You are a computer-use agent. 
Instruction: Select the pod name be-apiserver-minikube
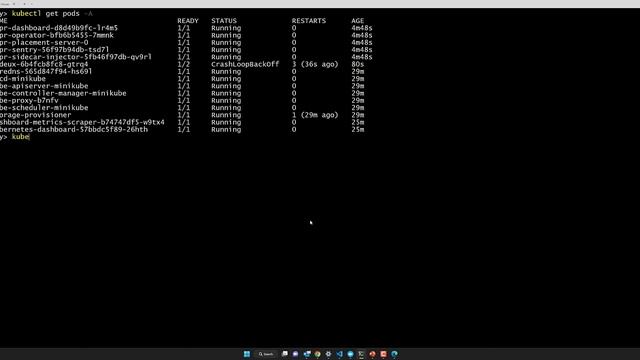click(x=44, y=86)
